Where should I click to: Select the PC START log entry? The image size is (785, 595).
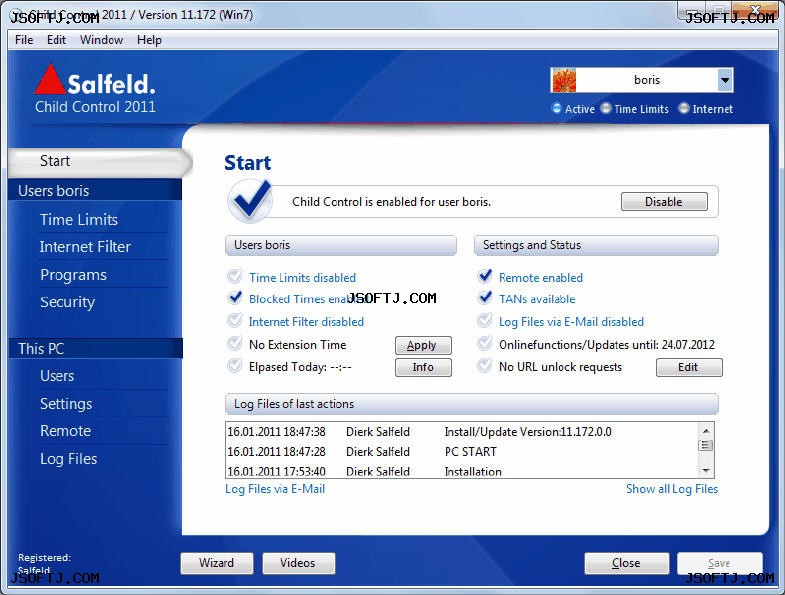click(x=461, y=452)
